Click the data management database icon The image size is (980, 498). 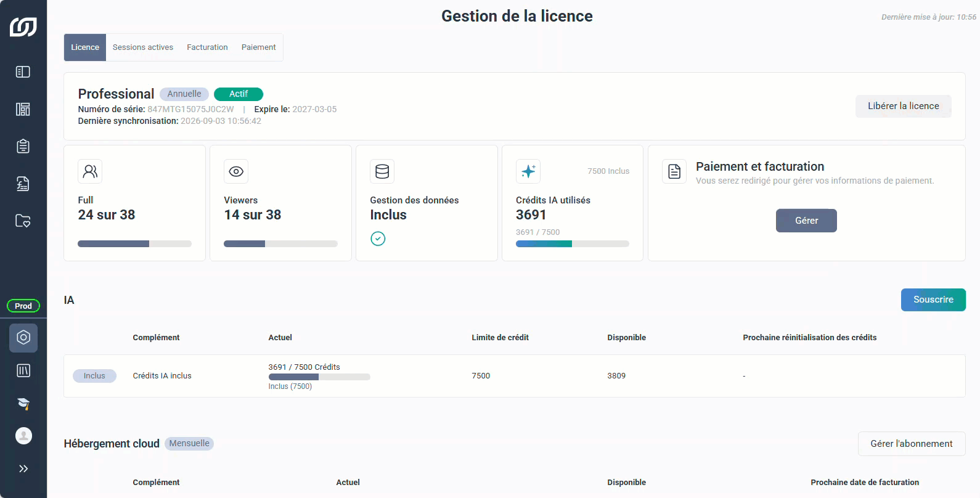tap(382, 171)
